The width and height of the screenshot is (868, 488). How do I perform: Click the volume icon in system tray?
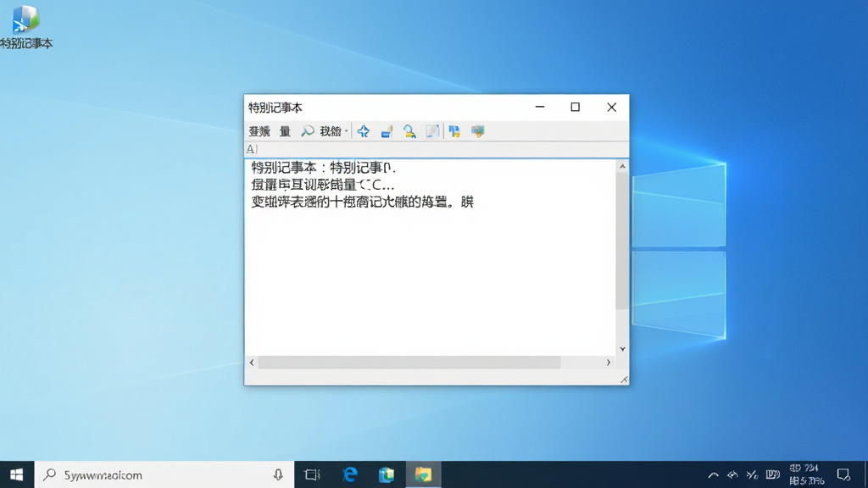(x=752, y=474)
